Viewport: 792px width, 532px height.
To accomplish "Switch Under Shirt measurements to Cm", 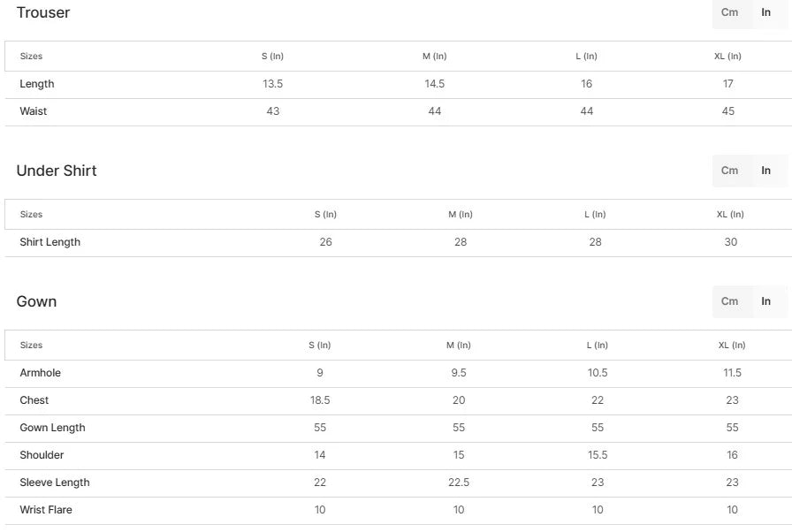I will [x=729, y=171].
